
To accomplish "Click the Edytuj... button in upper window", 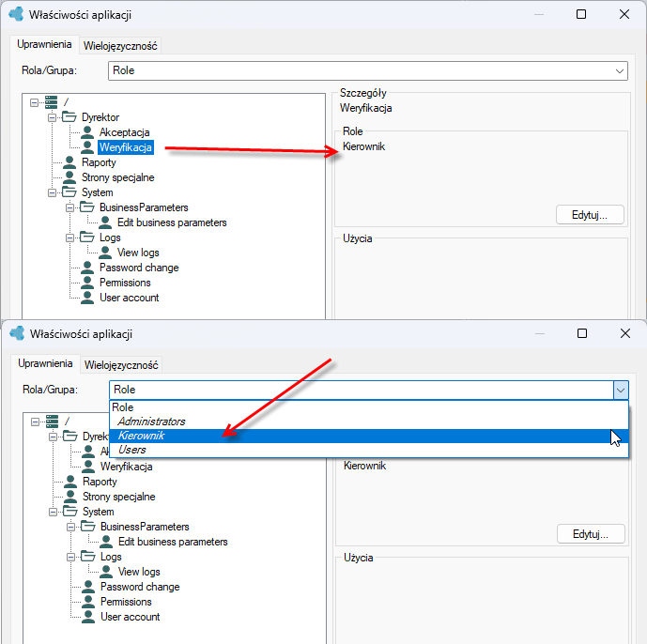I will 590,215.
